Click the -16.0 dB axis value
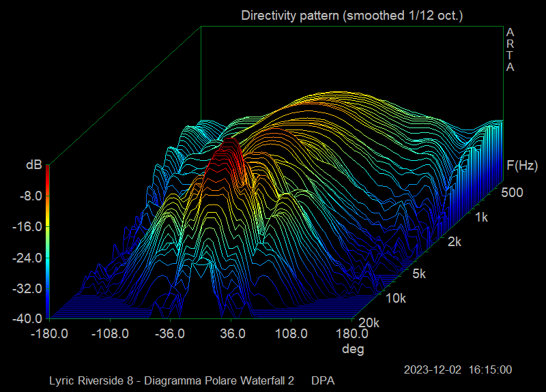This screenshot has width=546, height=392. (x=27, y=227)
